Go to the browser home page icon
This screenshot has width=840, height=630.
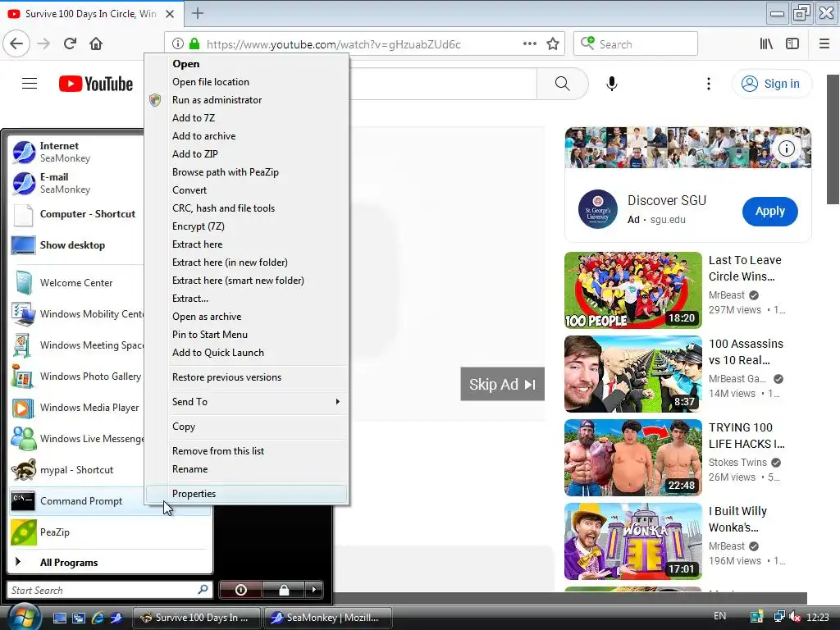pos(96,43)
